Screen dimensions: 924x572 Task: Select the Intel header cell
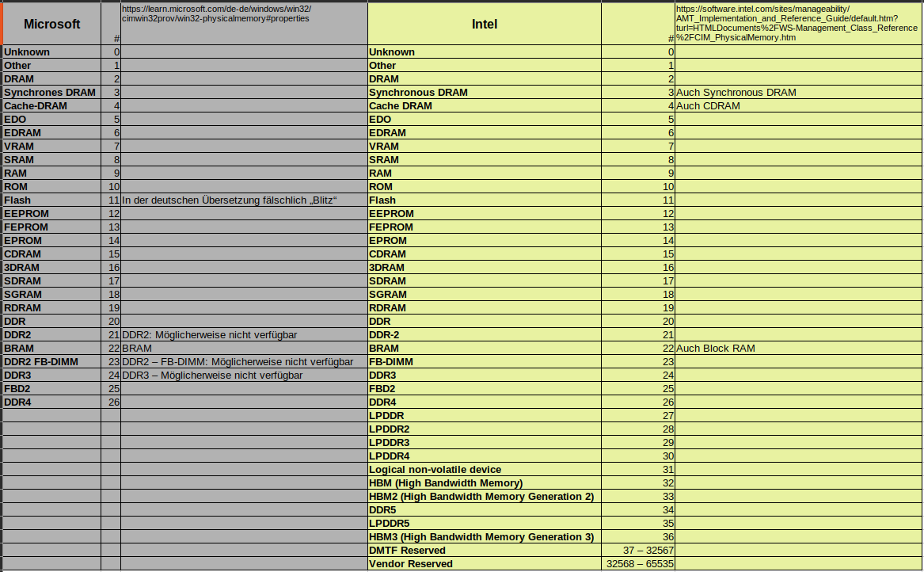click(484, 24)
